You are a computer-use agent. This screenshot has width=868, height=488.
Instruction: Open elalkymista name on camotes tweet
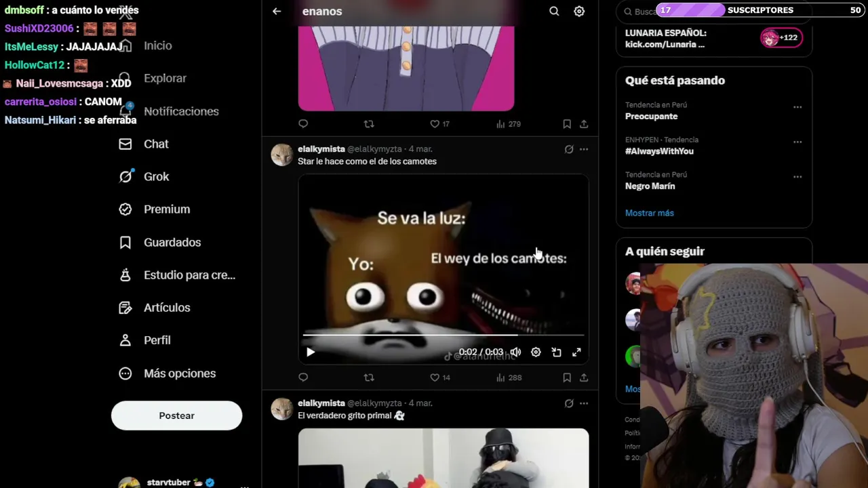(321, 149)
